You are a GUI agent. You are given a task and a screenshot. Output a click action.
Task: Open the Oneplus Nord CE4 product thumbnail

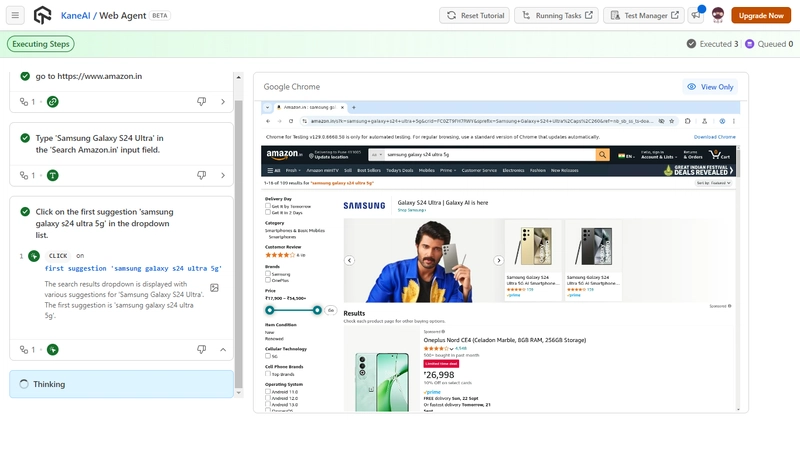[382, 380]
